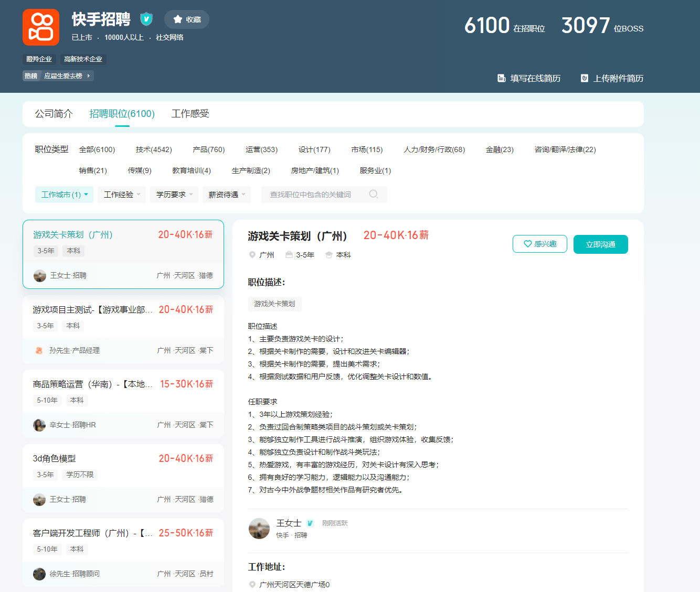700x592 pixels.
Task: Open 游戏关卡策划（广州）job title in list
Action: pos(73,234)
